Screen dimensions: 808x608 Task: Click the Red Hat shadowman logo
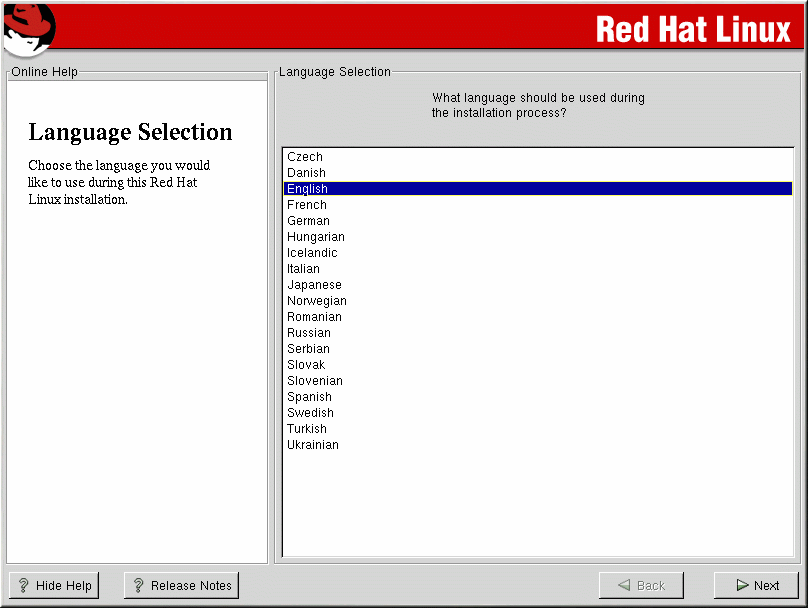pyautogui.click(x=29, y=27)
